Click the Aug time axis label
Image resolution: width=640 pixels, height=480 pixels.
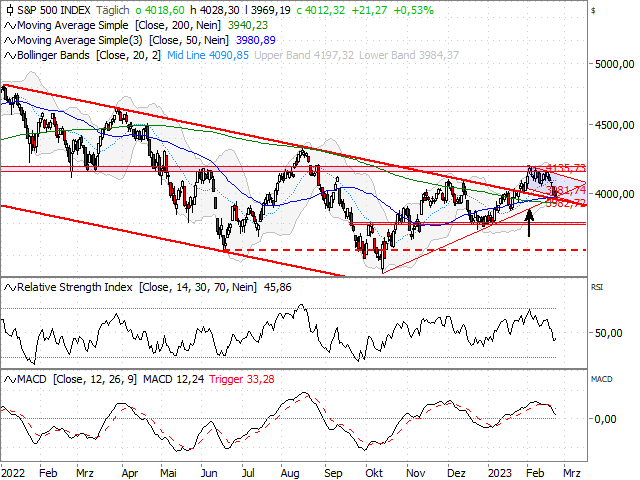click(x=290, y=473)
